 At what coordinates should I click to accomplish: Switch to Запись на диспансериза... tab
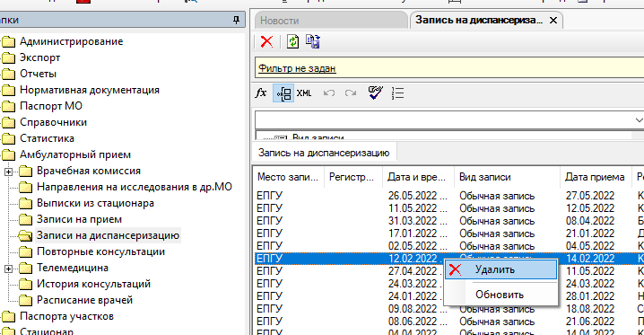(x=479, y=20)
